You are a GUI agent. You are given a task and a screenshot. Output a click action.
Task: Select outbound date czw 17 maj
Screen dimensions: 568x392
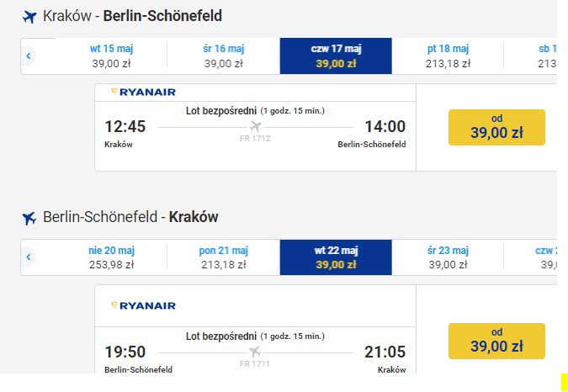pos(336,56)
